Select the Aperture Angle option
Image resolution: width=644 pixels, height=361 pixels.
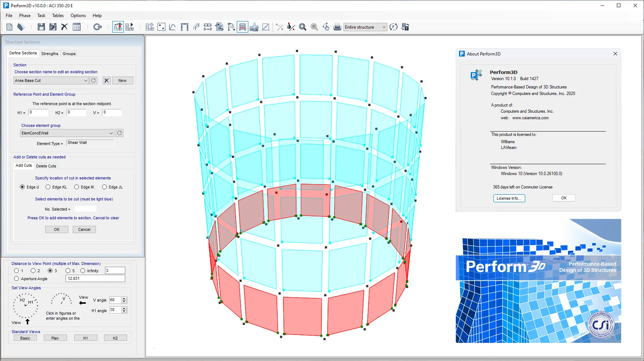coord(16,279)
